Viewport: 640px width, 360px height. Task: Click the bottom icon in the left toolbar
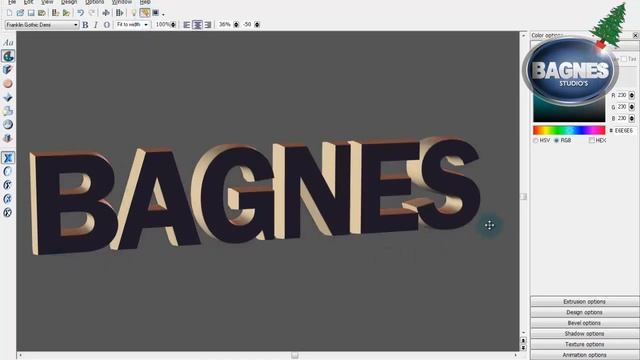tap(8, 212)
